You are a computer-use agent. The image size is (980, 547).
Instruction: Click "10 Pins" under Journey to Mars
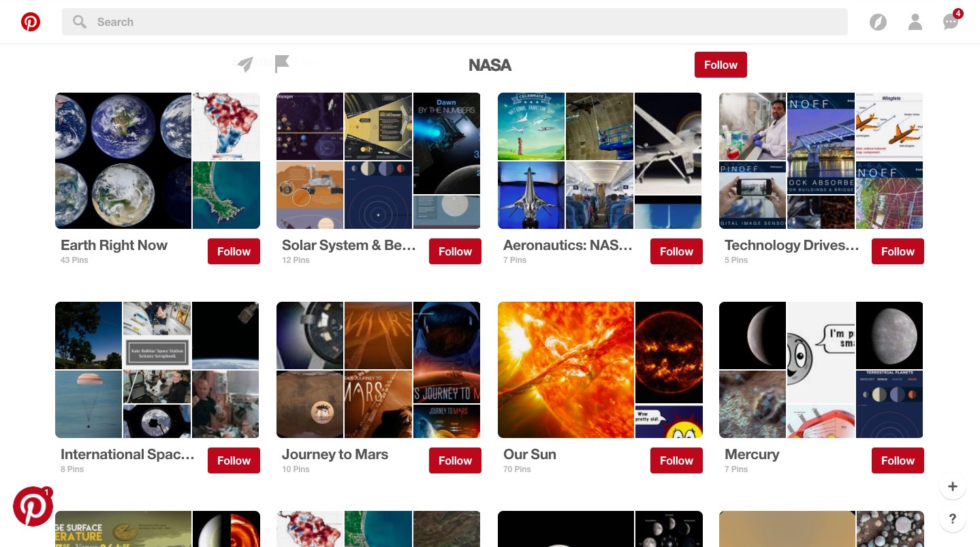(296, 469)
